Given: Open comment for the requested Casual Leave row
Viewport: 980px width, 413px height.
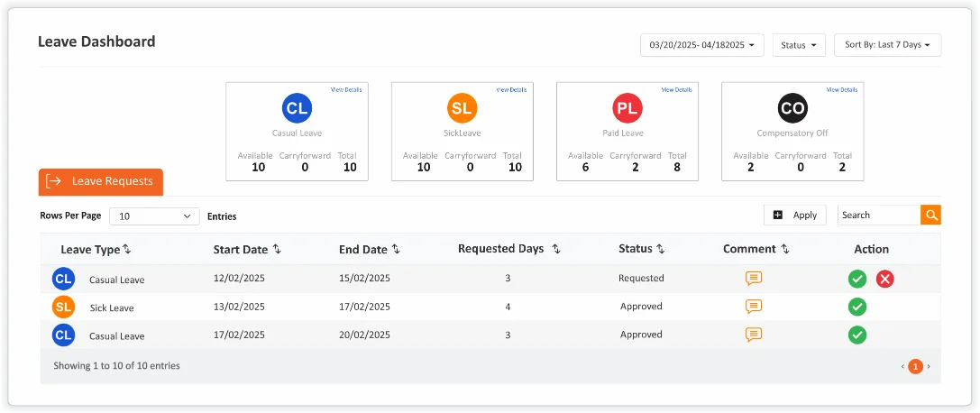Looking at the screenshot, I should 754,279.
